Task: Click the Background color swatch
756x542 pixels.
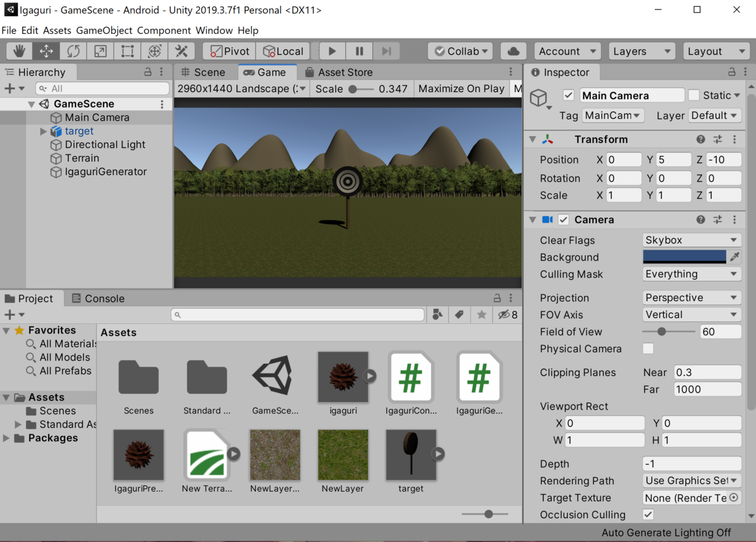Action: [684, 257]
